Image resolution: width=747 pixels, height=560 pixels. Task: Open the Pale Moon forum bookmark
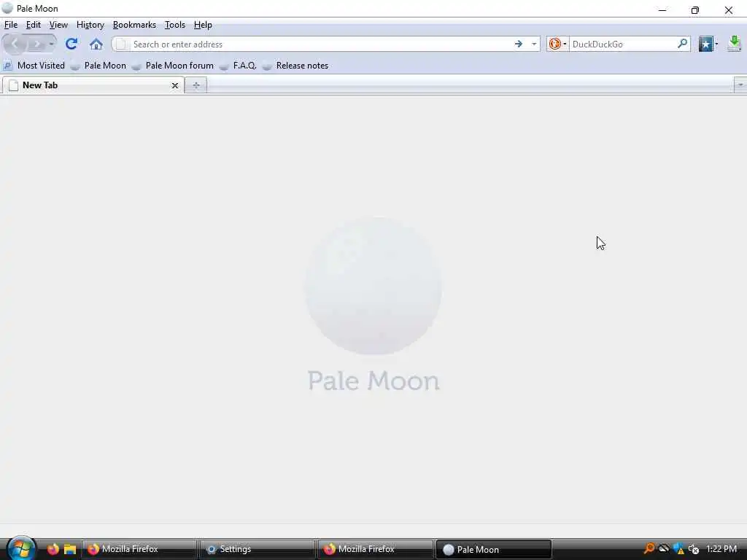[x=173, y=66]
